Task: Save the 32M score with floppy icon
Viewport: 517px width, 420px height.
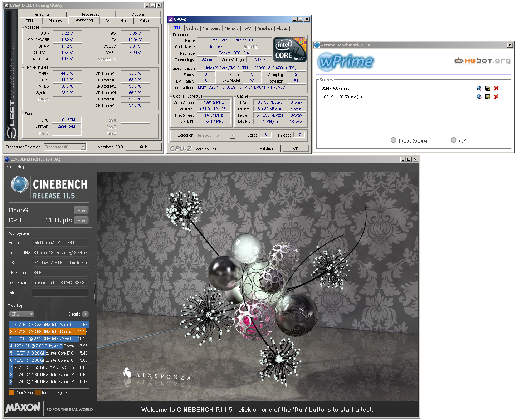Action: coord(488,88)
